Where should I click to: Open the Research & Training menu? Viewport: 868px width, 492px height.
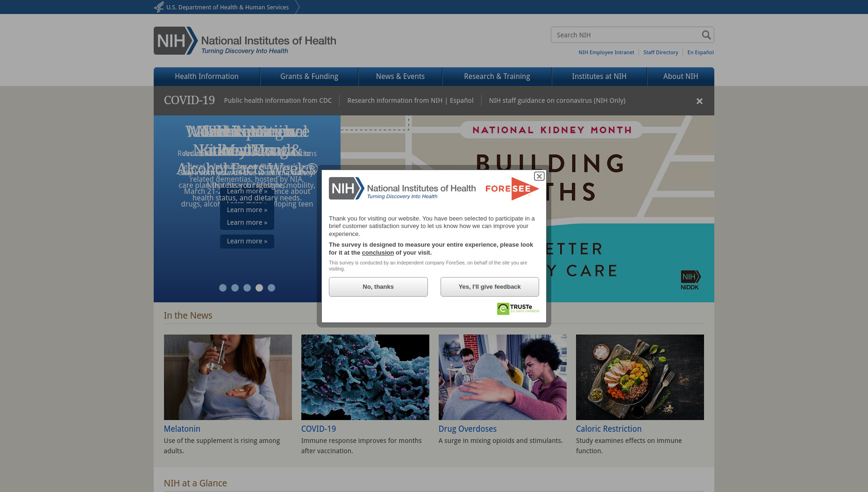click(497, 77)
